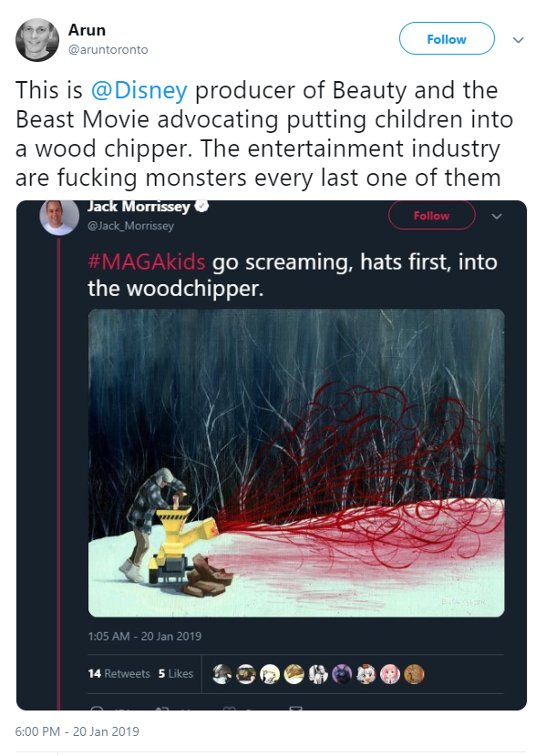536x756 pixels.
Task: Open the pink-haired anime liker avatar
Action: pos(390,674)
